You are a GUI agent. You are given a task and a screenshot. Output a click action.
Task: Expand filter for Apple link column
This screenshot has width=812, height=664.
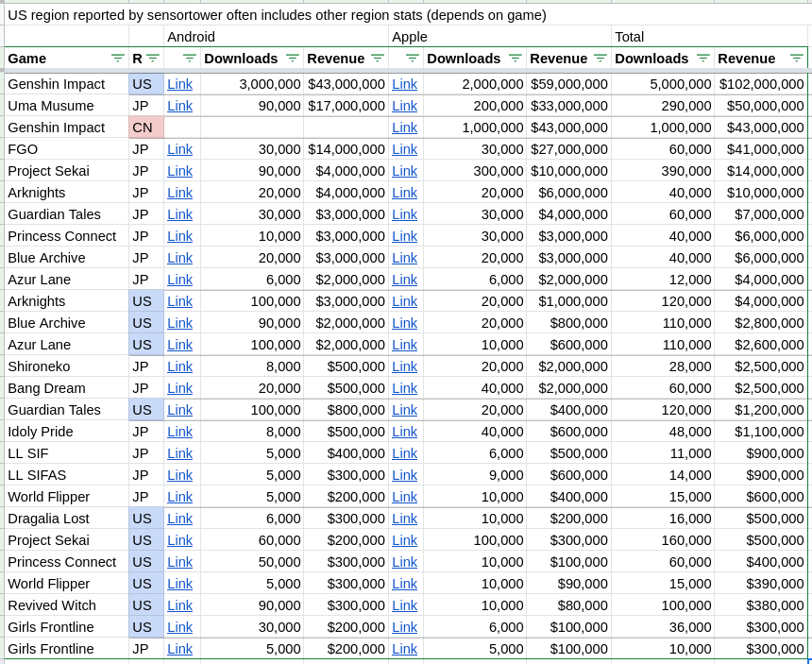pyautogui.click(x=412, y=59)
